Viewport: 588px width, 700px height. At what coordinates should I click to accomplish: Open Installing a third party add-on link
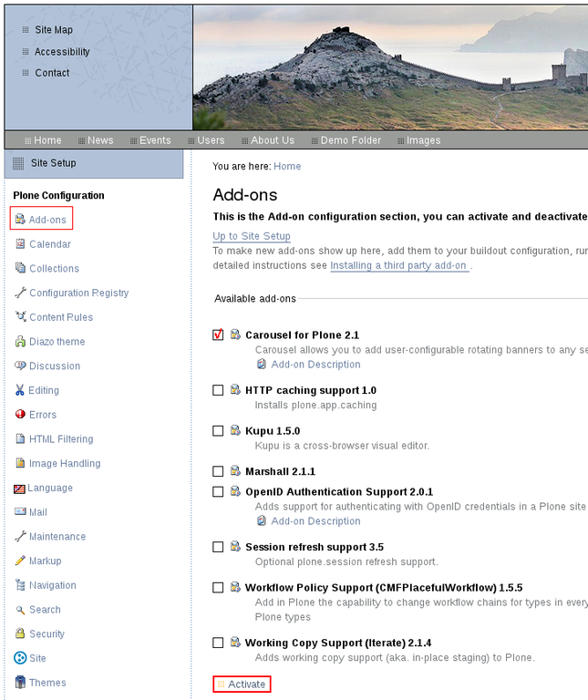(x=398, y=265)
